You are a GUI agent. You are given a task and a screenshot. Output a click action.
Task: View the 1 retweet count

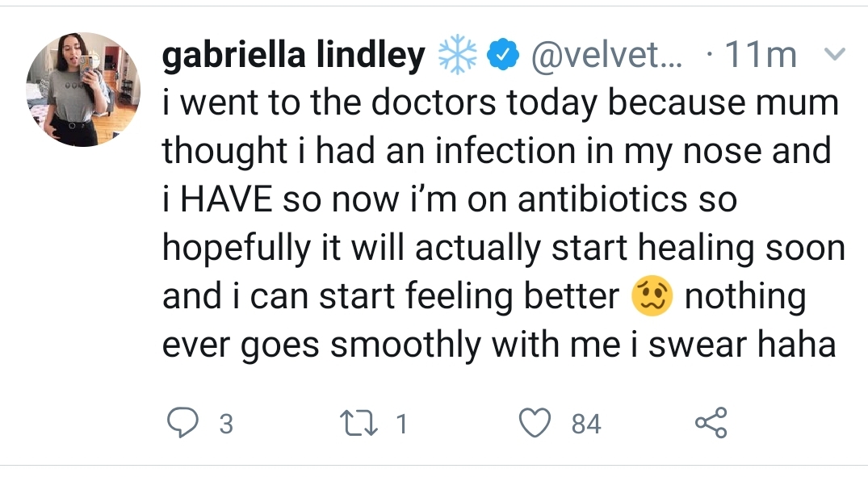click(x=402, y=424)
